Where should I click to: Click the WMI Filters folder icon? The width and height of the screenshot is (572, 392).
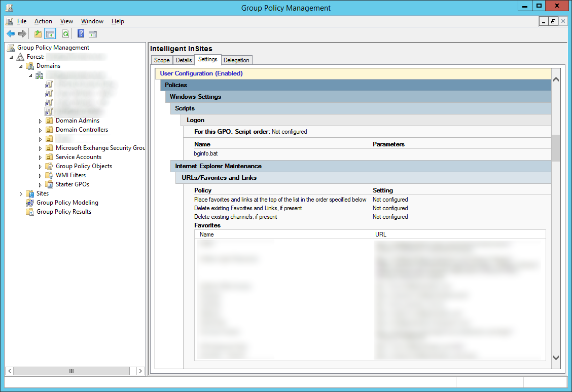click(x=49, y=175)
